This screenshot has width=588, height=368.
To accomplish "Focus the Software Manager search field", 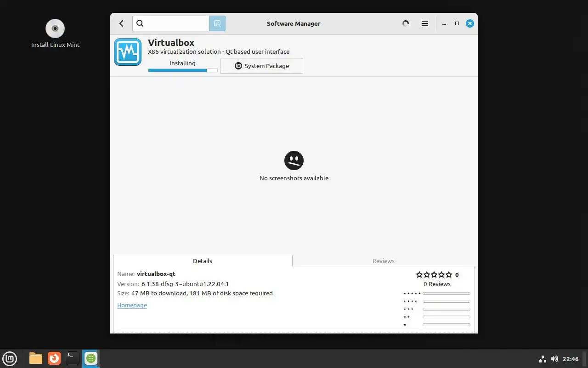I will coord(171,23).
